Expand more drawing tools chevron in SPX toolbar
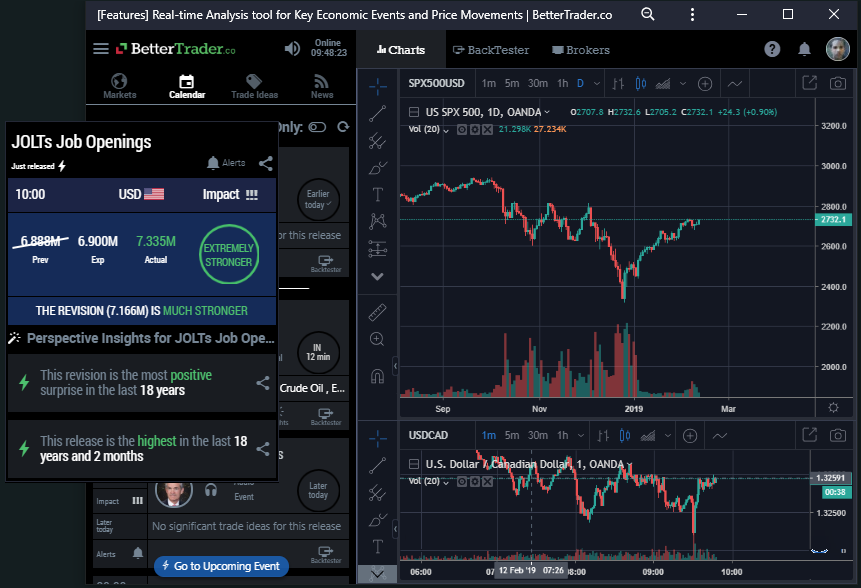Screen dimensions: 861x588 (378, 276)
